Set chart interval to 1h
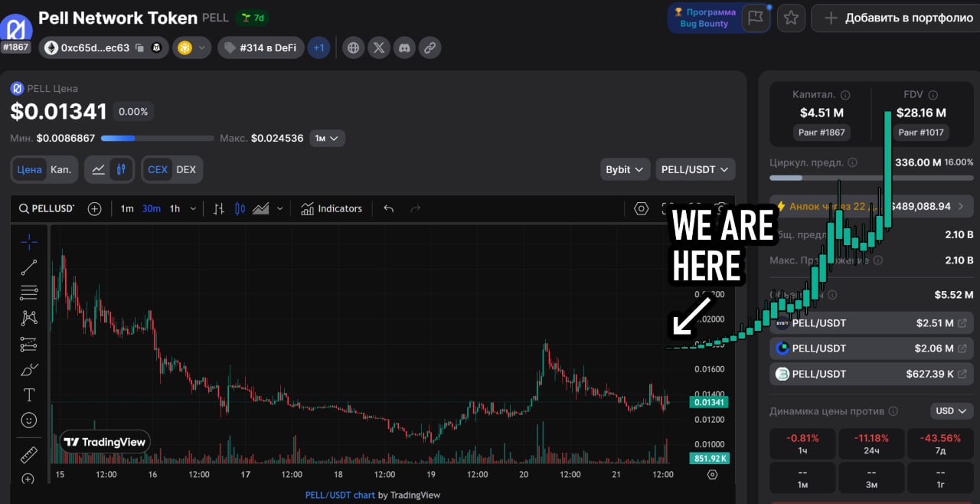The image size is (980, 504). [175, 208]
